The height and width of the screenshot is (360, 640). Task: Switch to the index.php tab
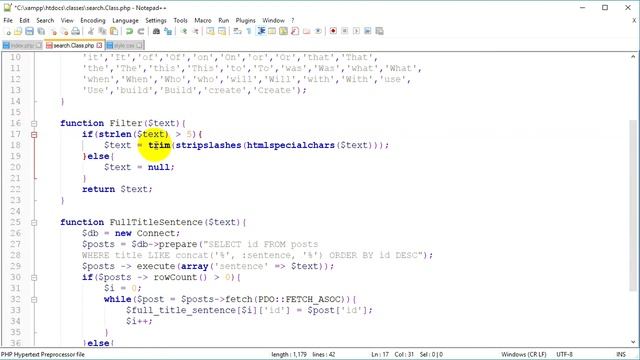pos(22,45)
